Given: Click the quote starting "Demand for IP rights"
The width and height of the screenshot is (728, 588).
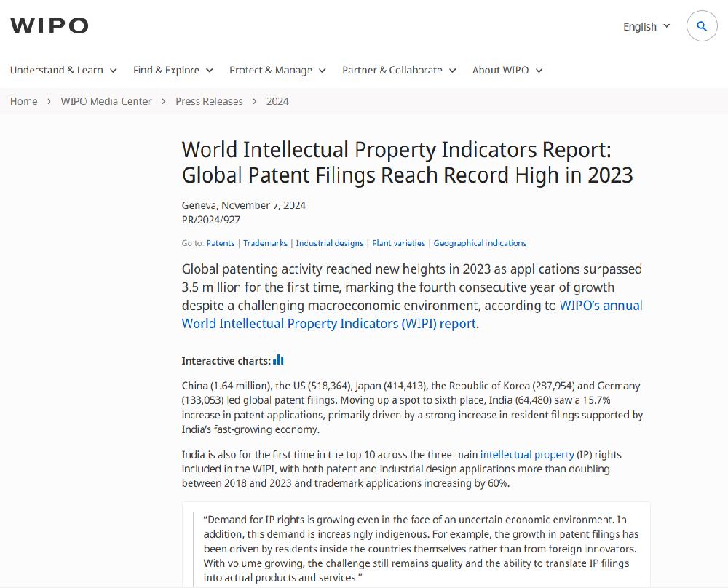Looking at the screenshot, I should pos(421,549).
